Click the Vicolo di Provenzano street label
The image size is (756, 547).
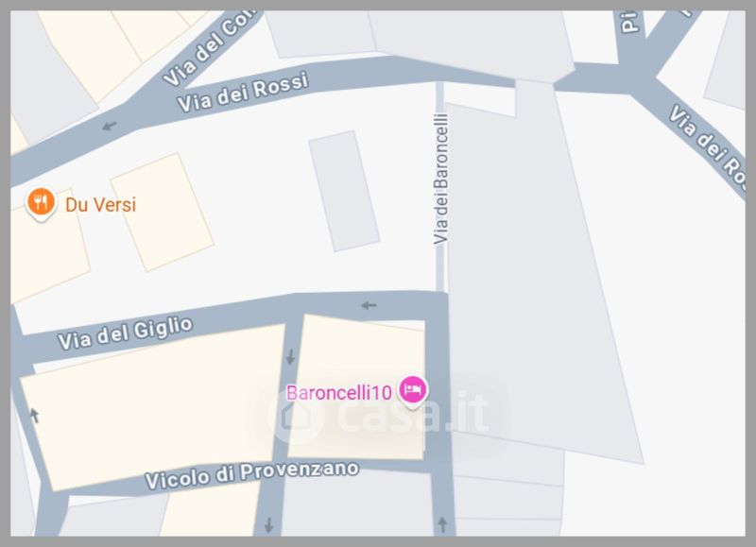pos(252,474)
